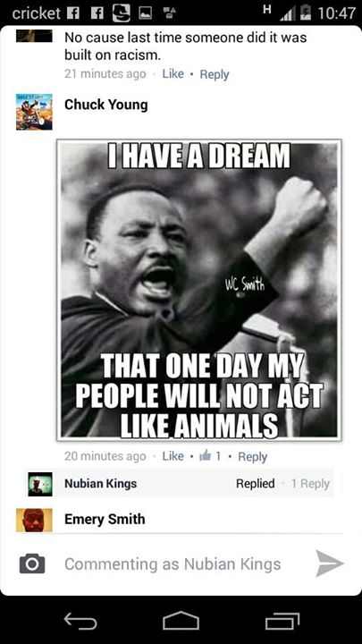Open the picture notification icon in status bar
The width and height of the screenshot is (362, 644).
(x=147, y=13)
